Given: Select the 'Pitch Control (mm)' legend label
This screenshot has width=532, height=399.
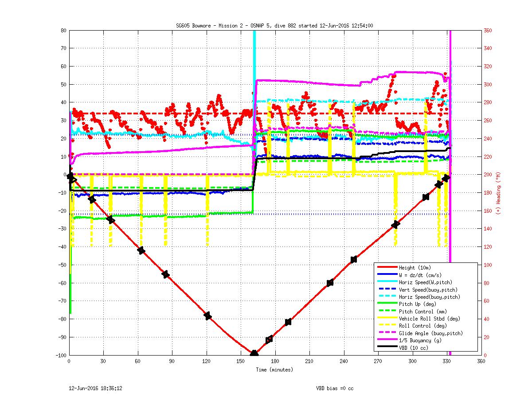Looking at the screenshot, I should coord(423,311).
